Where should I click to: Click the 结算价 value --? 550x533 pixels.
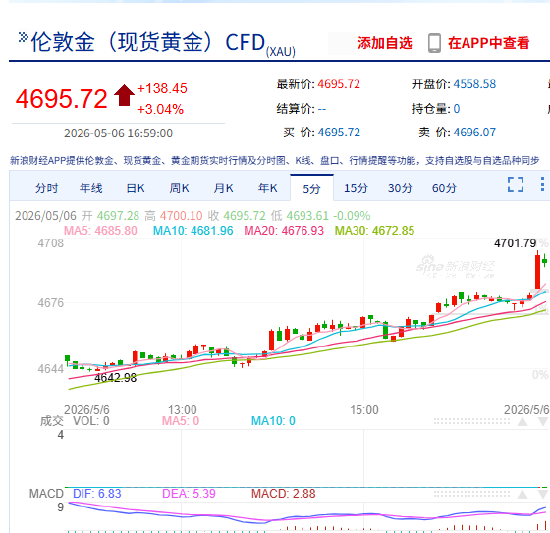pos(322,109)
